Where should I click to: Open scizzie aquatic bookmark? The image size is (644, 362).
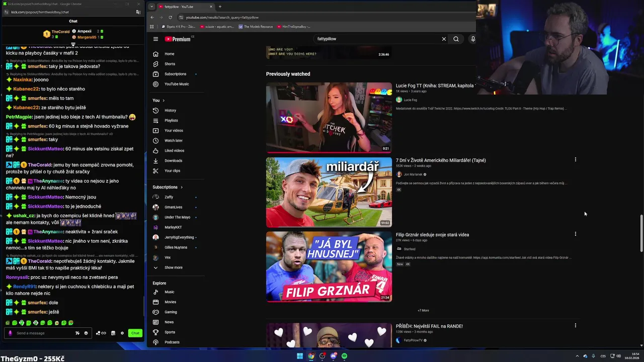[x=217, y=27]
